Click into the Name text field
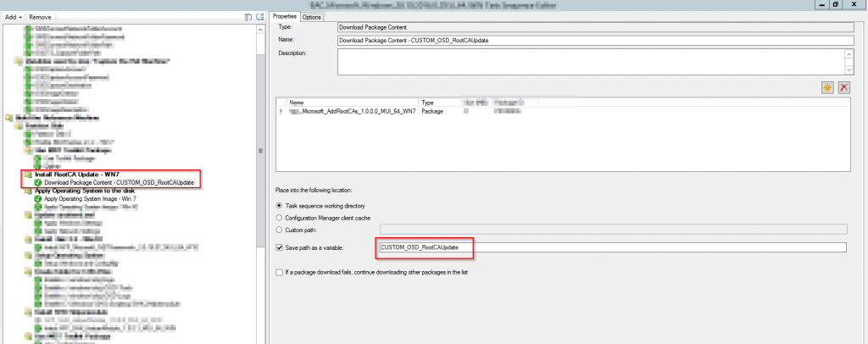Image resolution: width=868 pixels, height=344 pixels. [596, 41]
